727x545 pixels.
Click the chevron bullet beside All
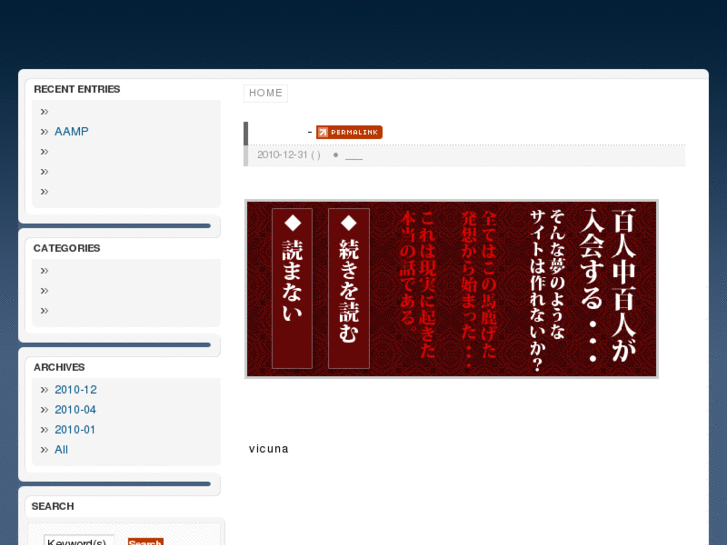(x=44, y=450)
